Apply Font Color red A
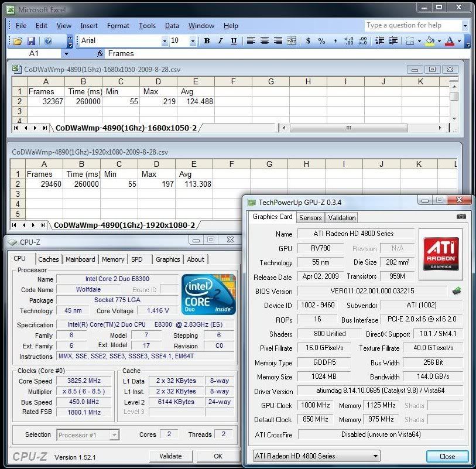This screenshot has height=469, width=476. (450, 40)
